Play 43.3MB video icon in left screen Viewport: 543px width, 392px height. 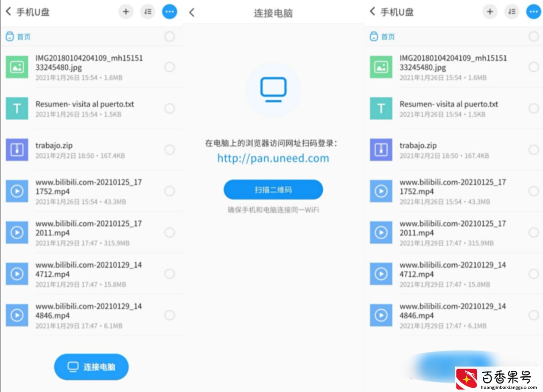(x=17, y=191)
